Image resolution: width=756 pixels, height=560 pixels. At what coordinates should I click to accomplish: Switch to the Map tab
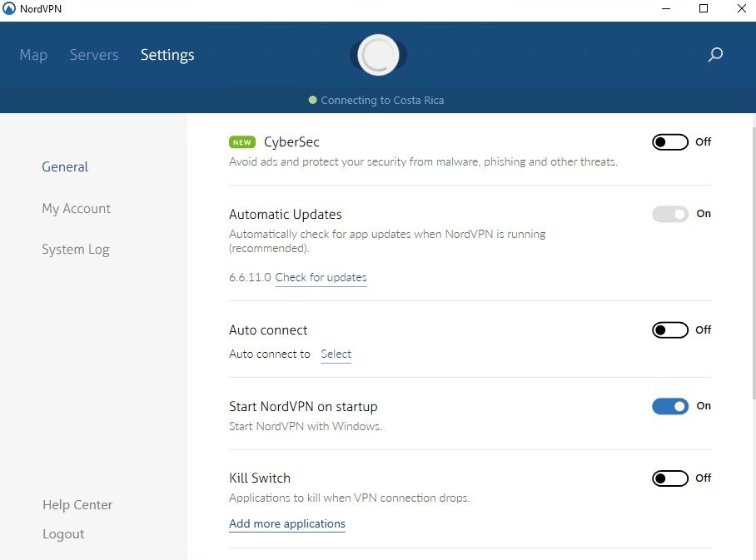point(33,55)
